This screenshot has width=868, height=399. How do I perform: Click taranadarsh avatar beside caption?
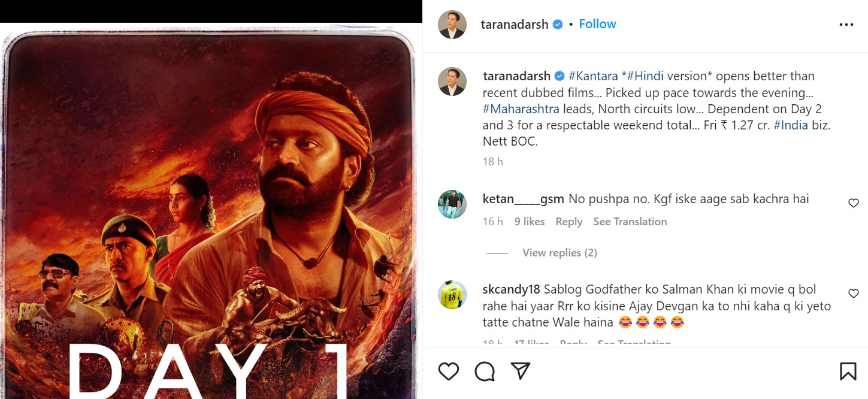click(452, 81)
